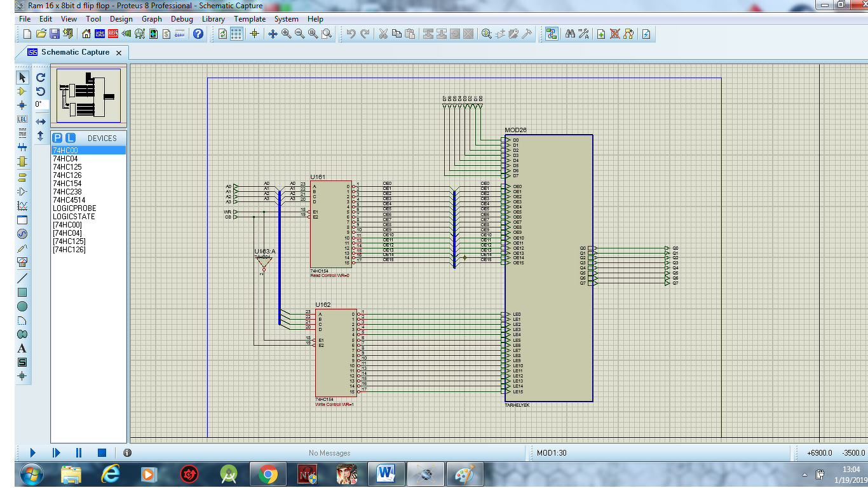Select the arrow Selection Mode tool
The height and width of the screenshot is (488, 868).
point(22,78)
